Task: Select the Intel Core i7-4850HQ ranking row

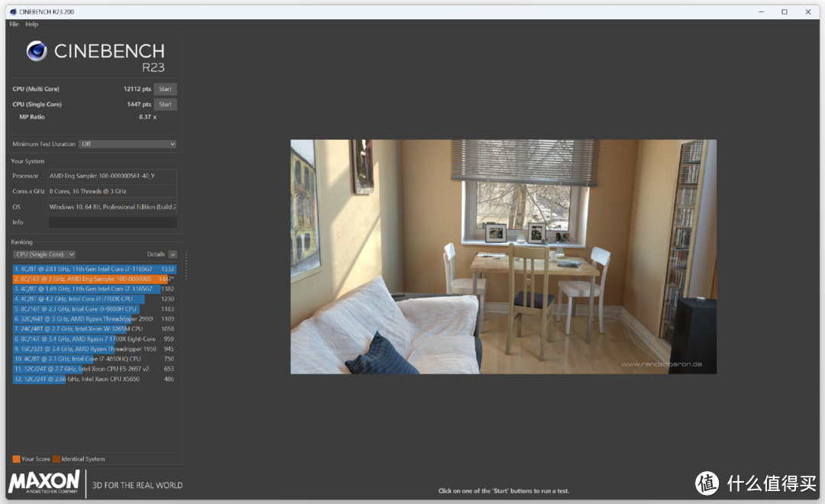Action: [94, 359]
